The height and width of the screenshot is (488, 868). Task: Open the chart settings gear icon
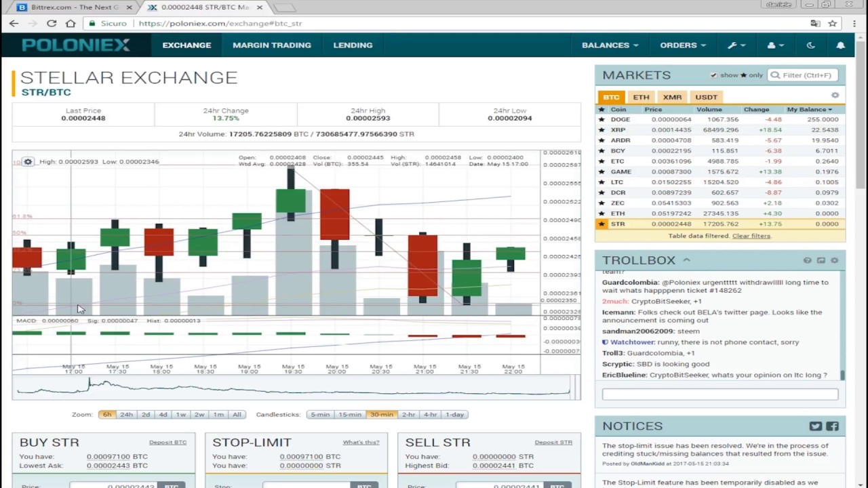tap(28, 162)
